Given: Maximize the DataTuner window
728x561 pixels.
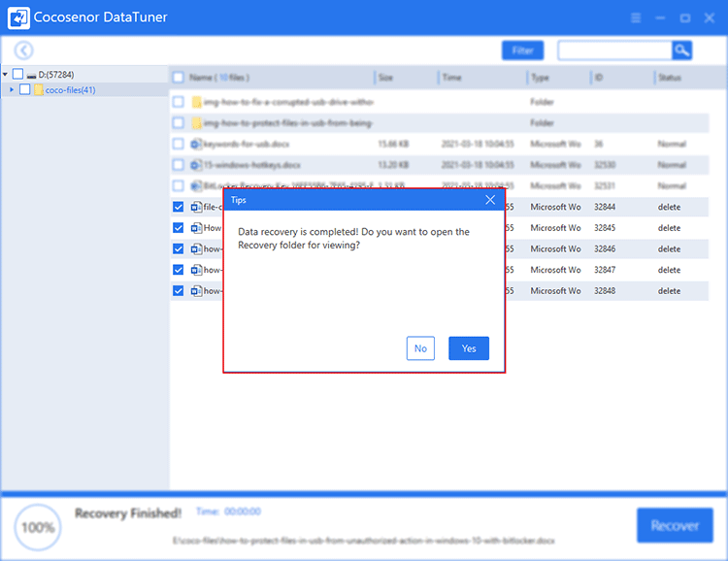Looking at the screenshot, I should [685, 18].
